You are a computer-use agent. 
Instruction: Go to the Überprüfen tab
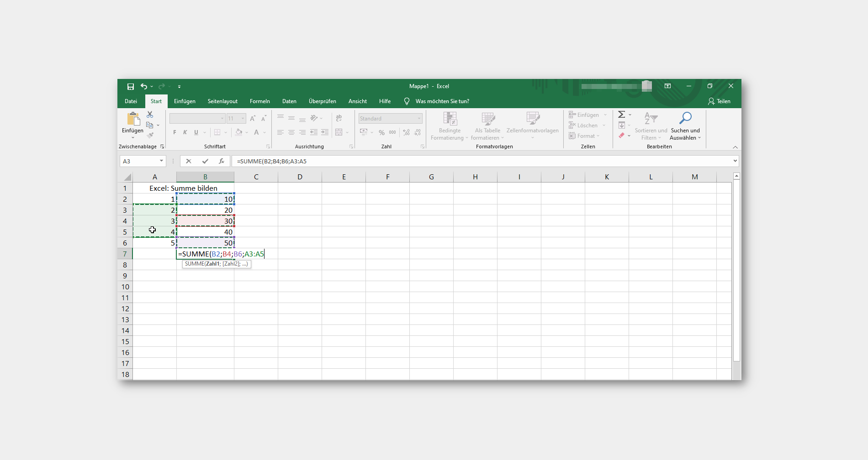[x=322, y=101]
